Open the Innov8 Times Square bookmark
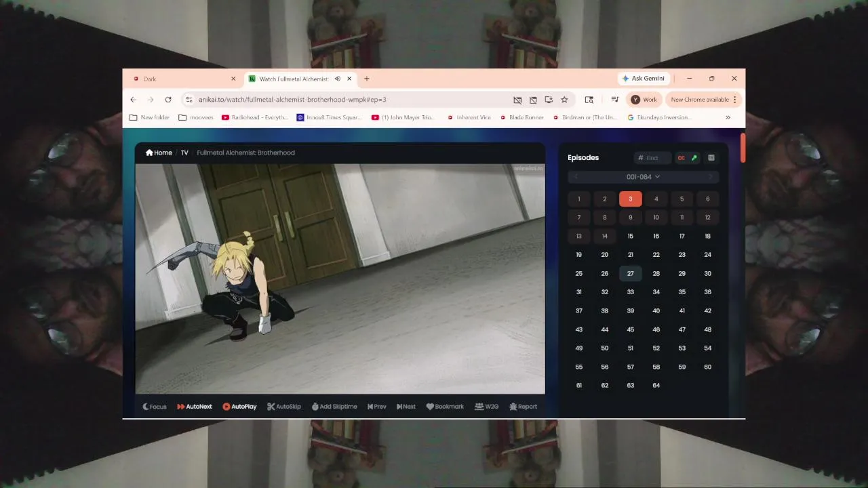 [330, 117]
